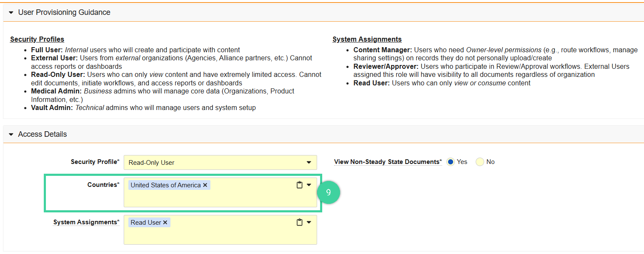The width and height of the screenshot is (644, 254).
Task: Open the Security Profile dropdown
Action: (308, 162)
